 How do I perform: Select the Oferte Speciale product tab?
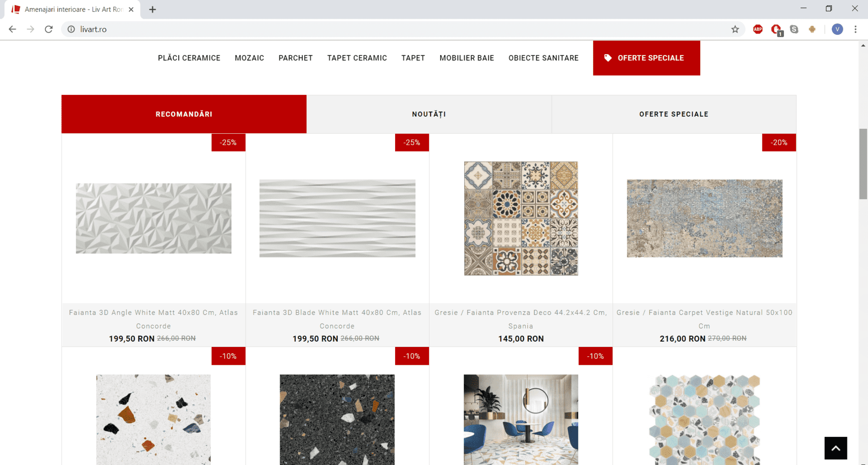pos(673,114)
